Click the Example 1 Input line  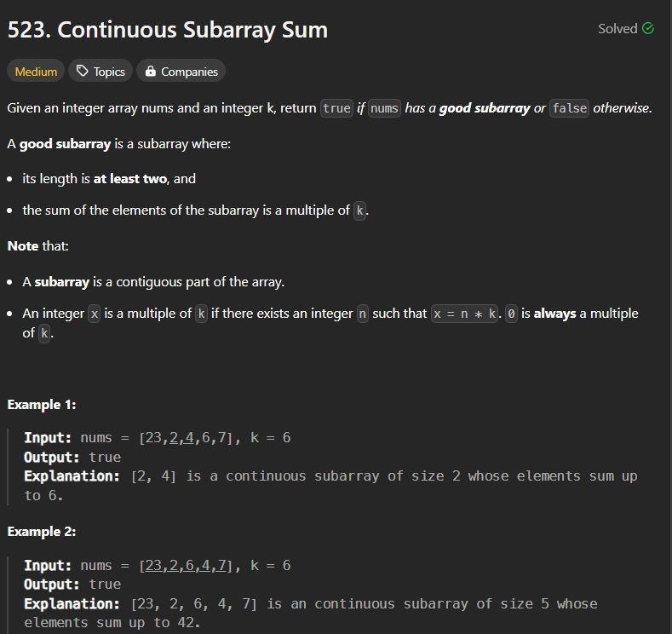point(158,438)
